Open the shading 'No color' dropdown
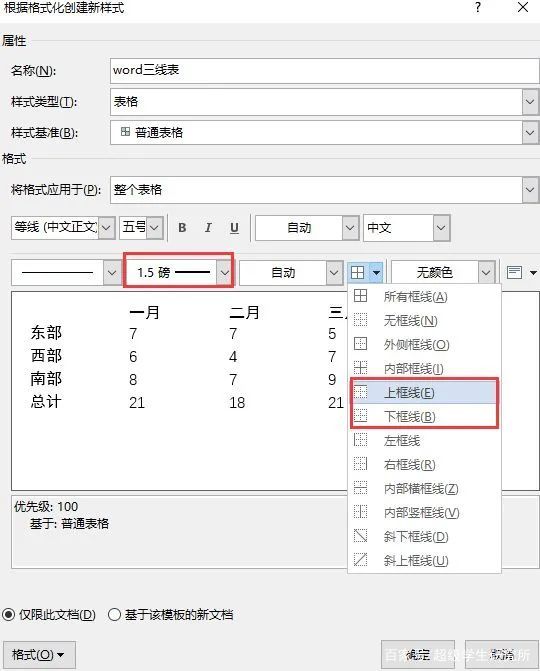540x671 pixels. (486, 273)
